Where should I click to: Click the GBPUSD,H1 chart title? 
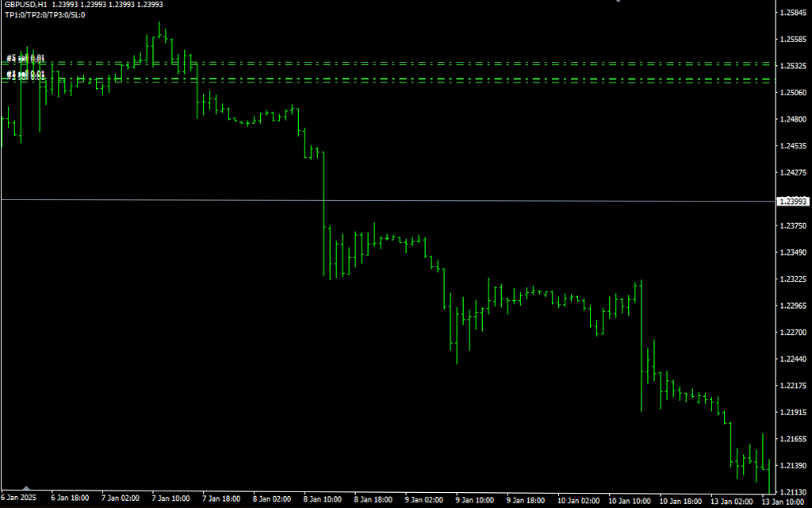(24, 5)
